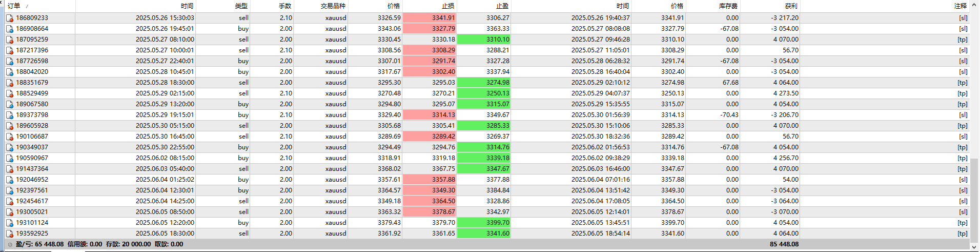This screenshot has width=980, height=252.
Task: Select the open time 2025.06.04 01:25:02
Action: (x=165, y=180)
